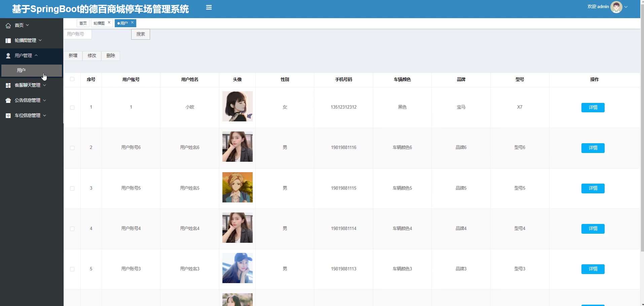Check the row for 用户账号3
The width and height of the screenshot is (644, 306).
[x=72, y=269]
